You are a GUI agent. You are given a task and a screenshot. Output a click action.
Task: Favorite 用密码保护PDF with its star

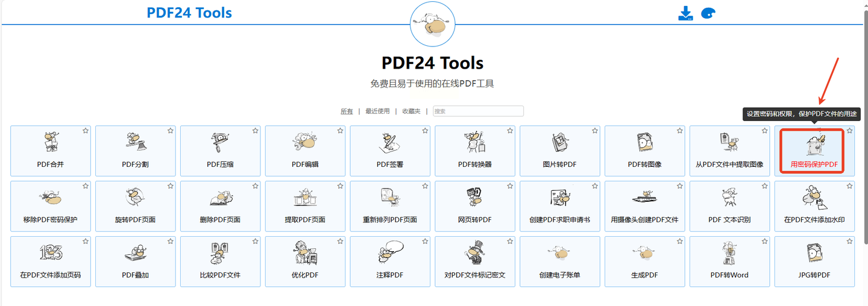(x=850, y=131)
